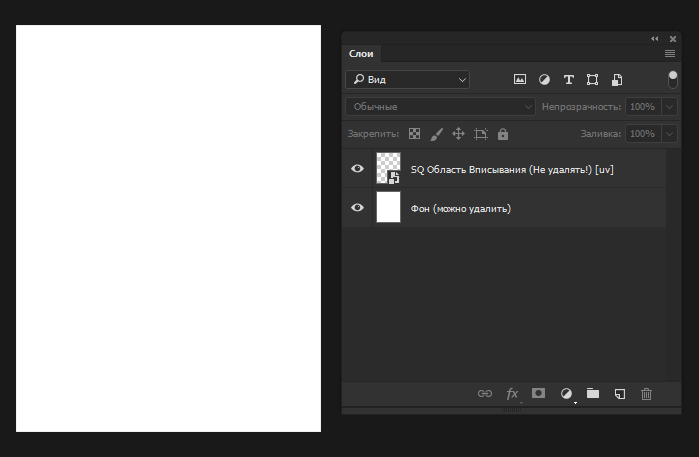Image resolution: width=699 pixels, height=457 pixels.
Task: Close the Слои panel
Action: point(673,39)
